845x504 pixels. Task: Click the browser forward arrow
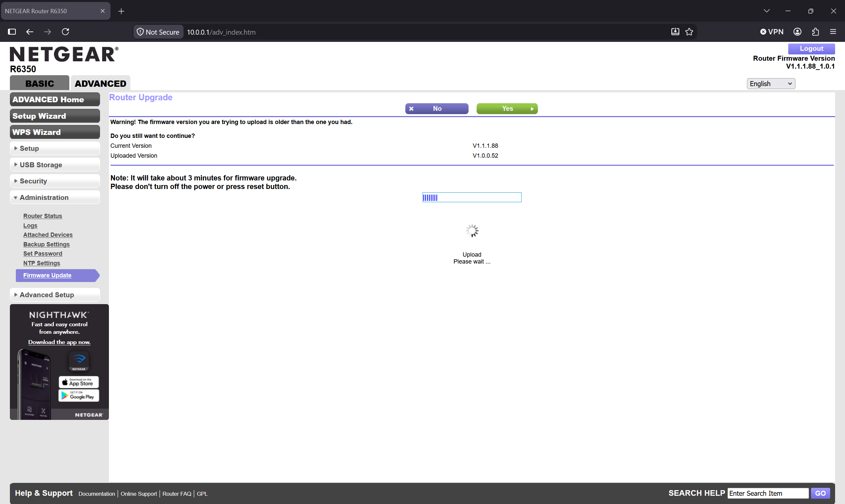(x=48, y=32)
